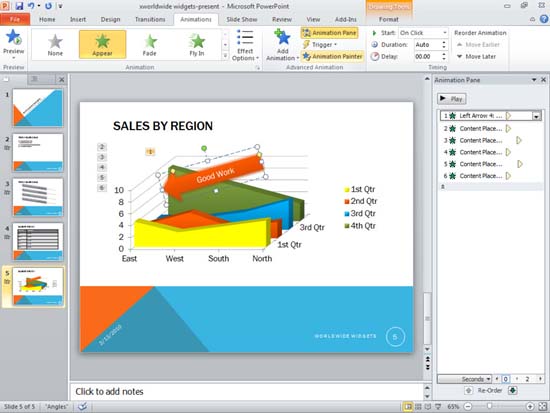Click the zoom in plus button
550x413 pixels.
click(530, 407)
